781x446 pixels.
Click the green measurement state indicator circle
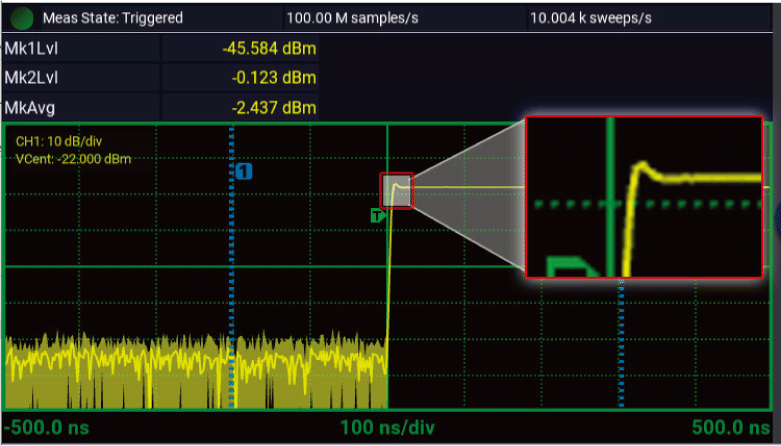[x=23, y=18]
